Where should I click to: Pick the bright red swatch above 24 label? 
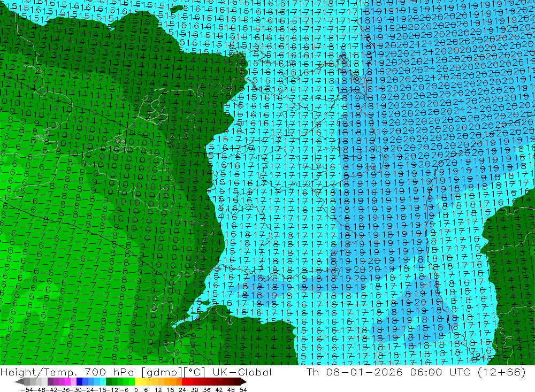pos(185,381)
